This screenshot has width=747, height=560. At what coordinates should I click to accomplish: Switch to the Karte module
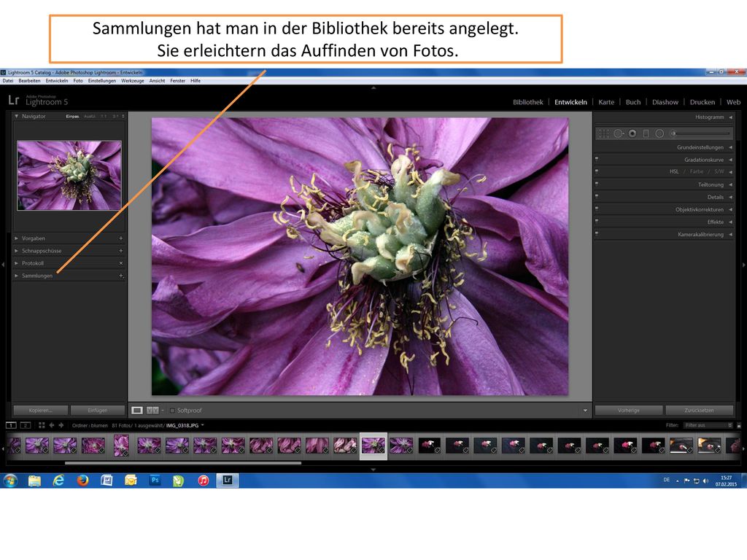pyautogui.click(x=606, y=102)
